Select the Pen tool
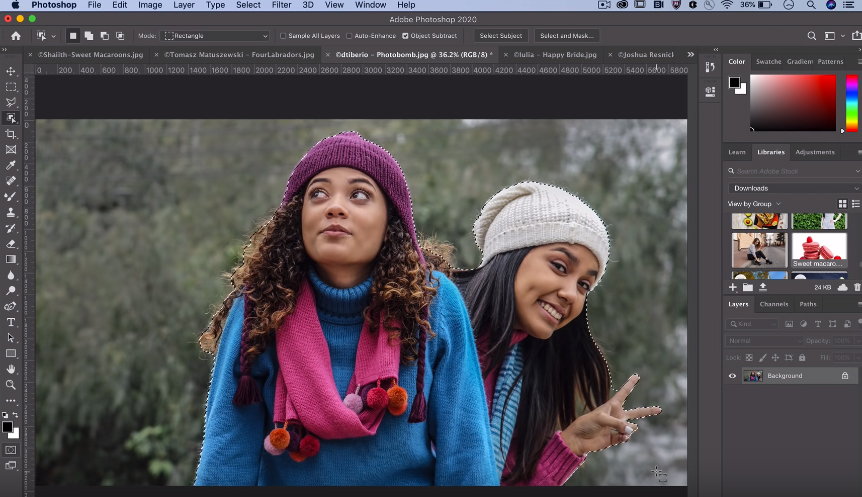Screen dimensions: 862x497 coord(11,306)
